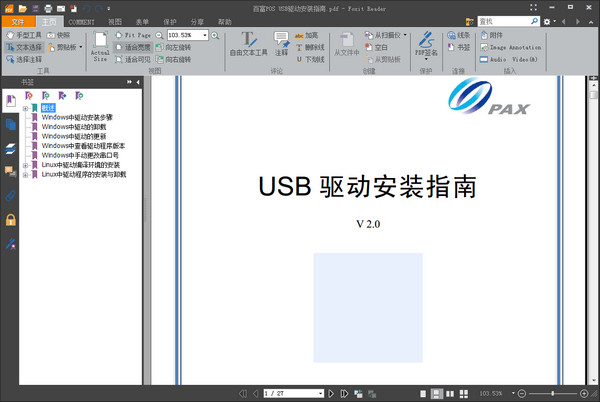600x402 pixels.
Task: Apply 加亮 highlight markup
Action: coord(307,35)
